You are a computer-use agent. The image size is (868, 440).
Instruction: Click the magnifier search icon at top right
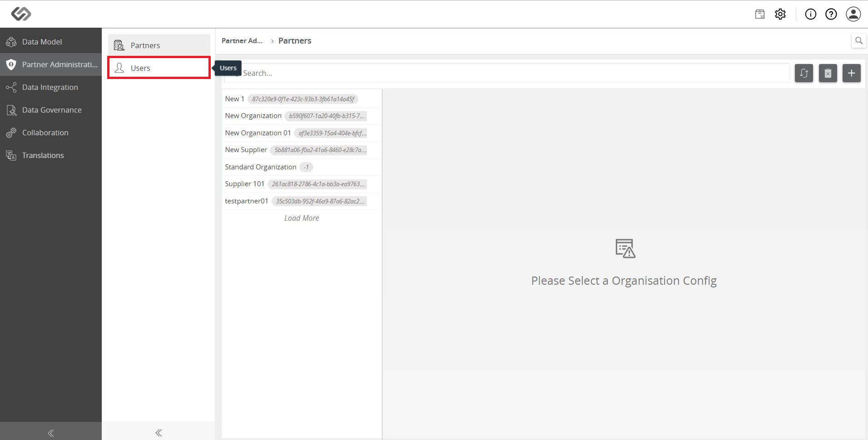click(x=858, y=40)
